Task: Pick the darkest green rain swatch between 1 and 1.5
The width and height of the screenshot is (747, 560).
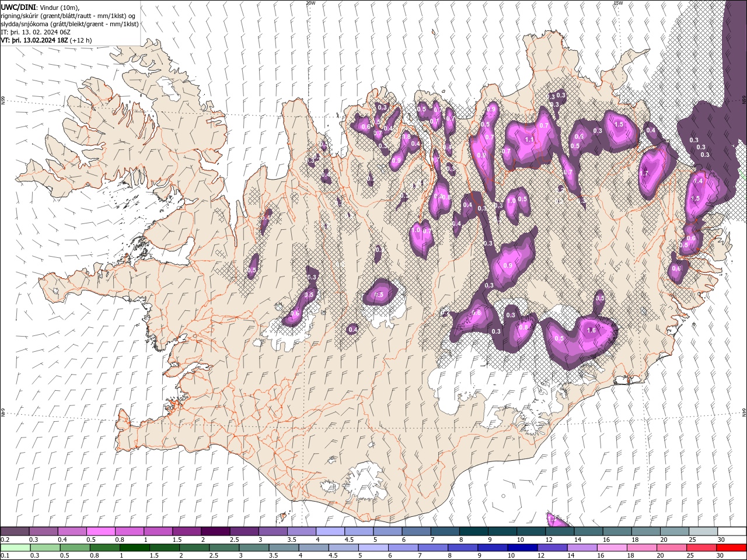Action: click(134, 548)
